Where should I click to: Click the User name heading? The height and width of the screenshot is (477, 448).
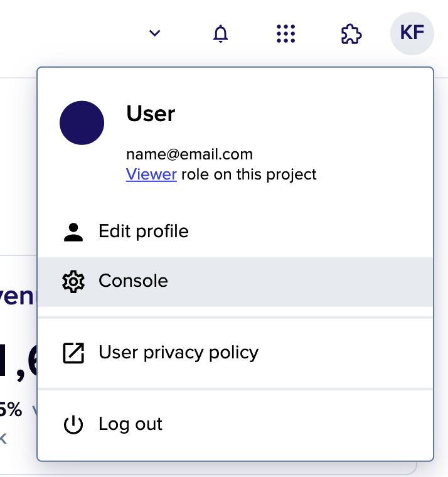[x=151, y=114]
